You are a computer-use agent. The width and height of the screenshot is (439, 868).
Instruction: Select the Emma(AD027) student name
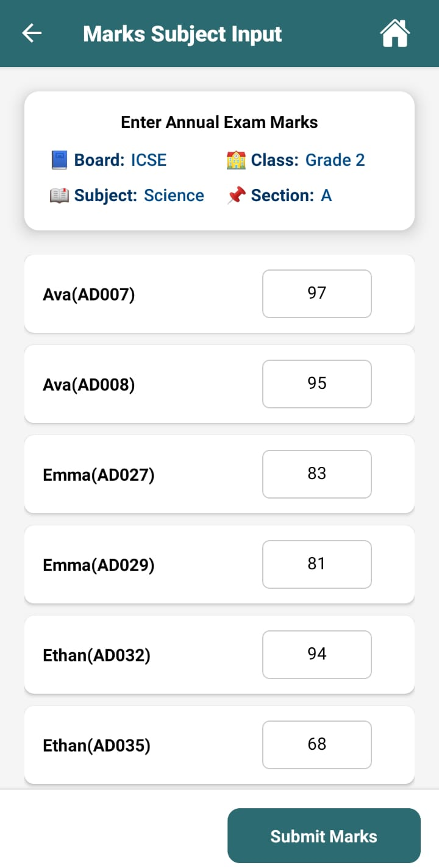pos(99,475)
